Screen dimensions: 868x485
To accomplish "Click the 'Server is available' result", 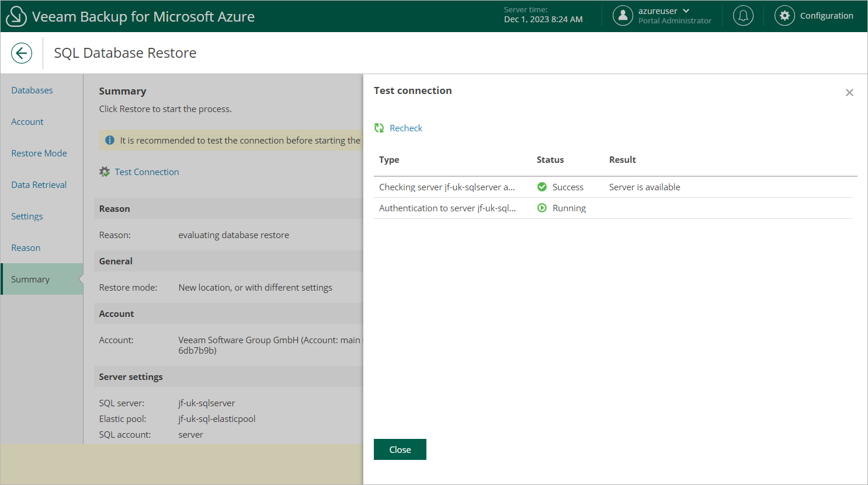I will click(x=645, y=187).
